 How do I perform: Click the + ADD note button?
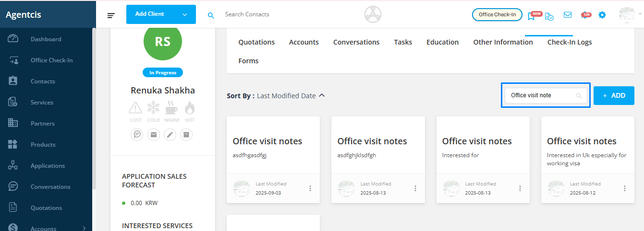tap(614, 95)
